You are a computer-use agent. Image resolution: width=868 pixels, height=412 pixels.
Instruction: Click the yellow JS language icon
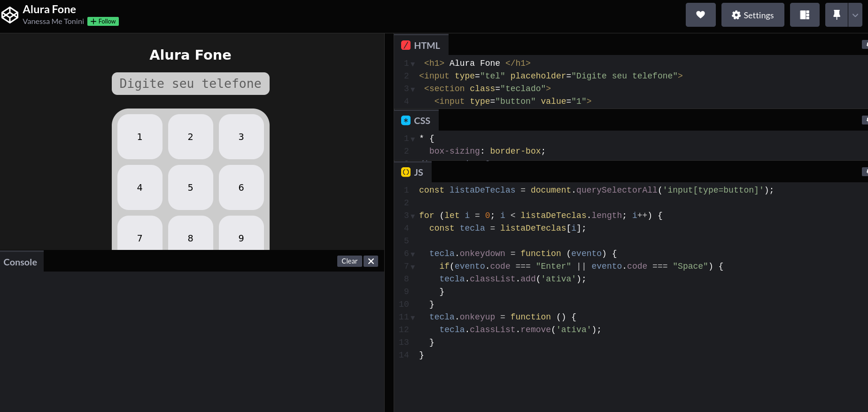point(406,172)
